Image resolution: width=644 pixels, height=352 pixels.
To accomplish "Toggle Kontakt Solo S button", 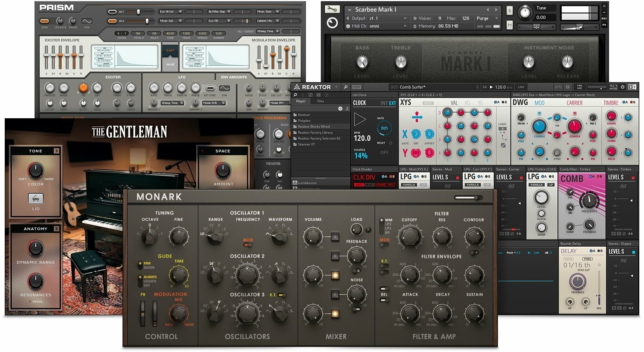I will (x=509, y=11).
